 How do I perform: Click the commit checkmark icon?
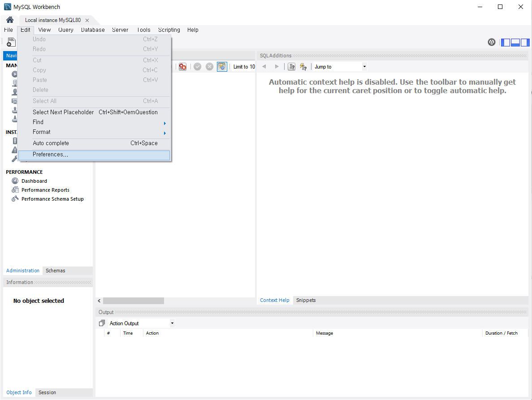[198, 67]
